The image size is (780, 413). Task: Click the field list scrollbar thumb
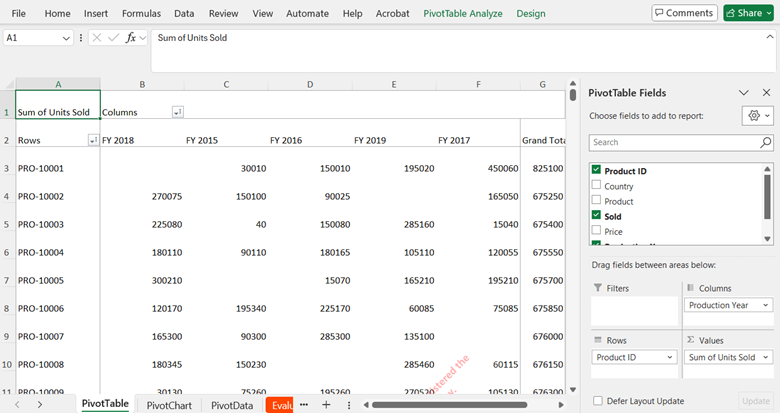point(768,197)
